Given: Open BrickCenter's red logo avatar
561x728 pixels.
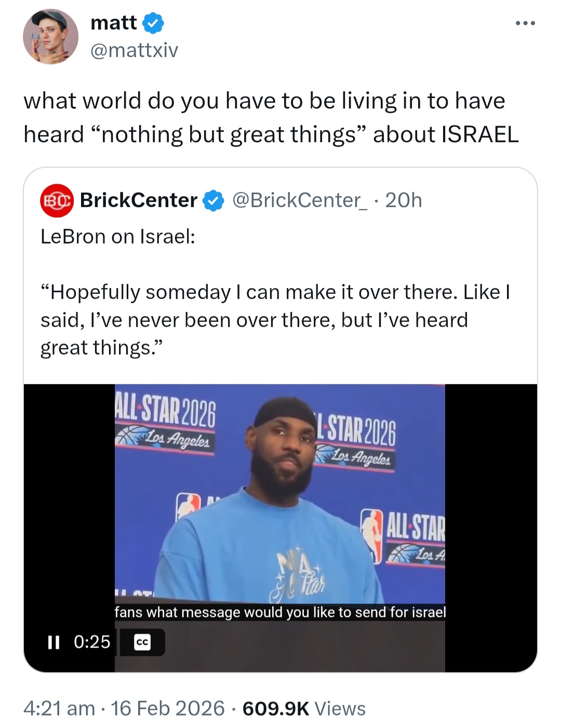Looking at the screenshot, I should [x=57, y=200].
